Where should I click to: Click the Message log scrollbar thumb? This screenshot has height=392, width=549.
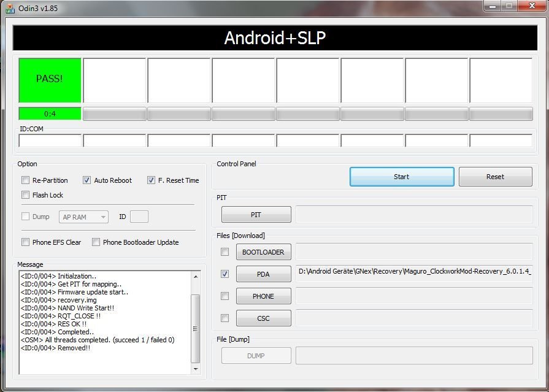pos(196,329)
